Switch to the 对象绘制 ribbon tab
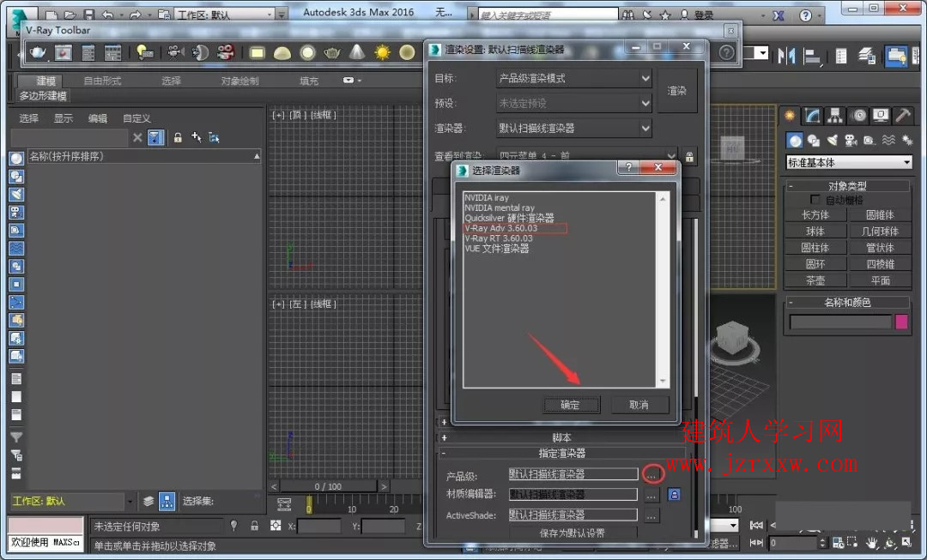Viewport: 927px width, 560px height. tap(239, 81)
